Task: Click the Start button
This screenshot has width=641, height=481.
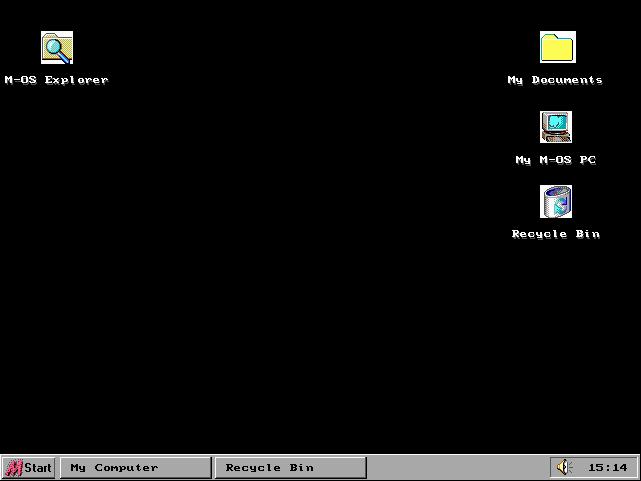Action: pyautogui.click(x=29, y=468)
